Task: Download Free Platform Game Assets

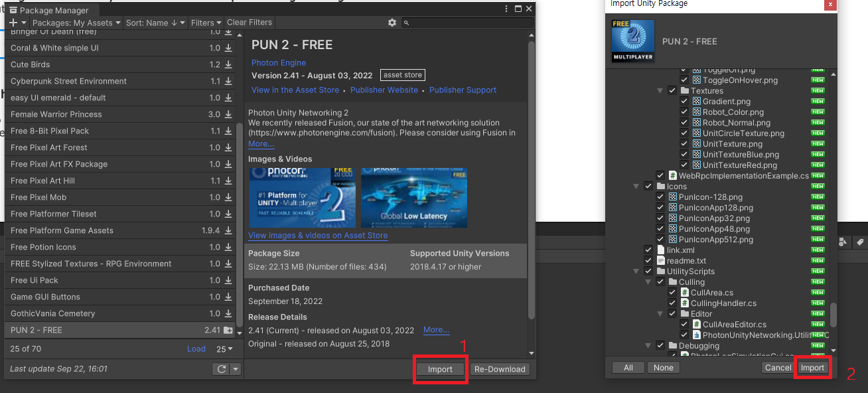Action: pyautogui.click(x=228, y=230)
